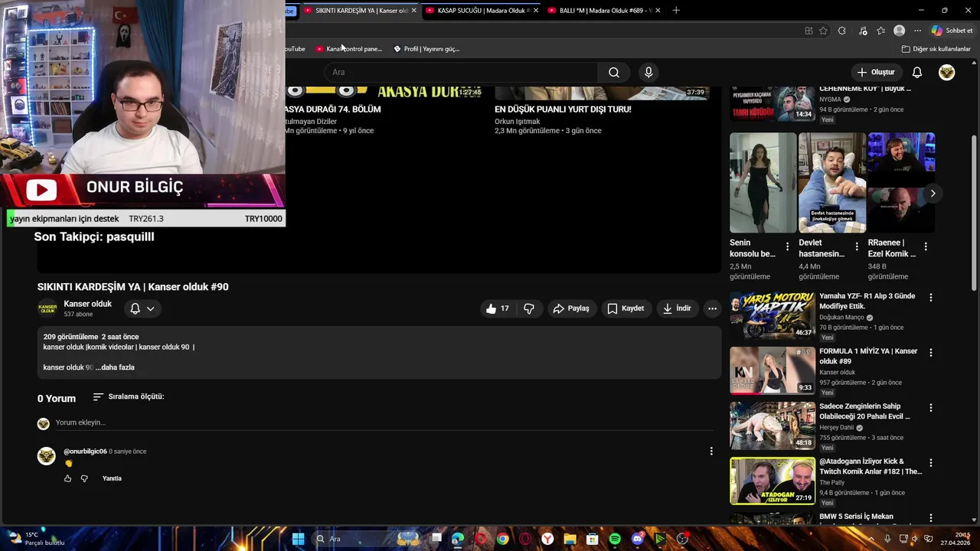Open browser extensions puzzle icon
Image resolution: width=980 pixels, height=551 pixels.
[x=842, y=31]
